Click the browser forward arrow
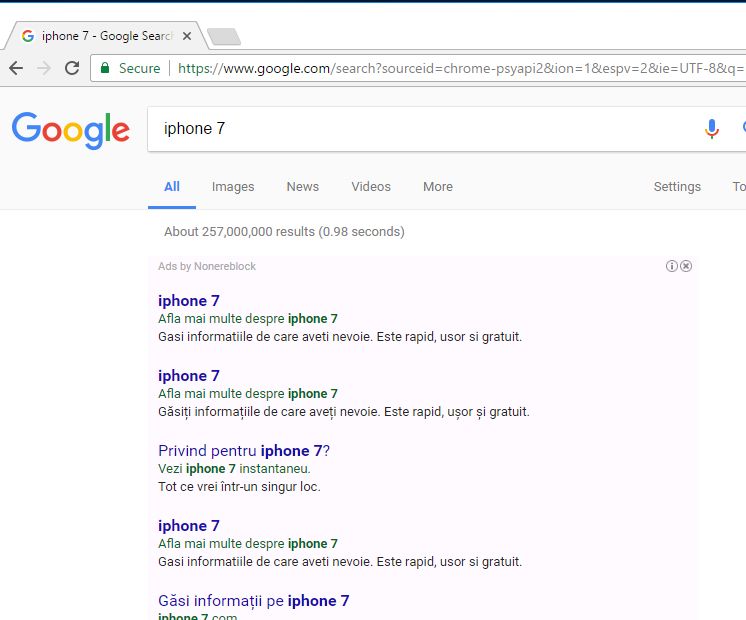Image resolution: width=746 pixels, height=620 pixels. pos(44,69)
